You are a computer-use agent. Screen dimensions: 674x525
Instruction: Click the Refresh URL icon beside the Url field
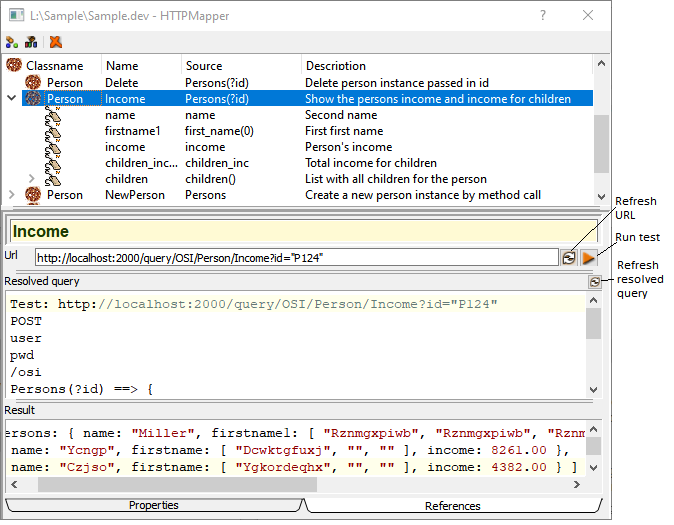pyautogui.click(x=569, y=258)
